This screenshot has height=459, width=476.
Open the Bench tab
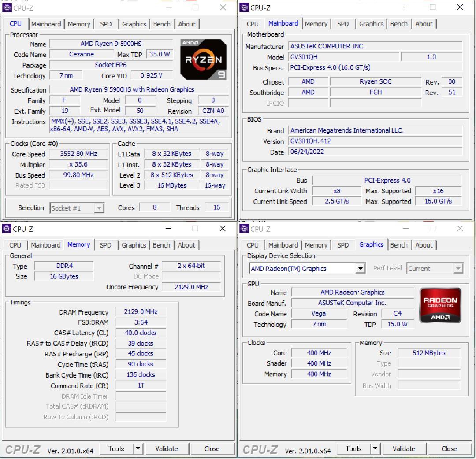tap(162, 24)
